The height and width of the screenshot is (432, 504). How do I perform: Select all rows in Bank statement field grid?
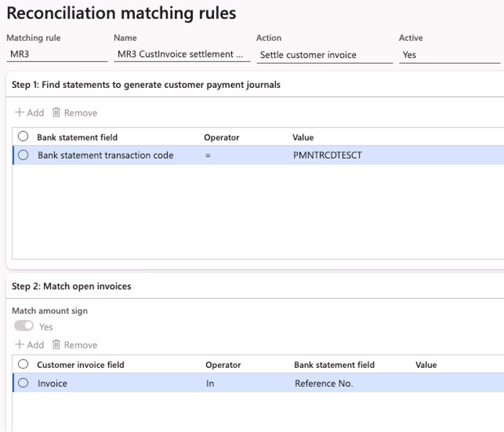(23, 136)
